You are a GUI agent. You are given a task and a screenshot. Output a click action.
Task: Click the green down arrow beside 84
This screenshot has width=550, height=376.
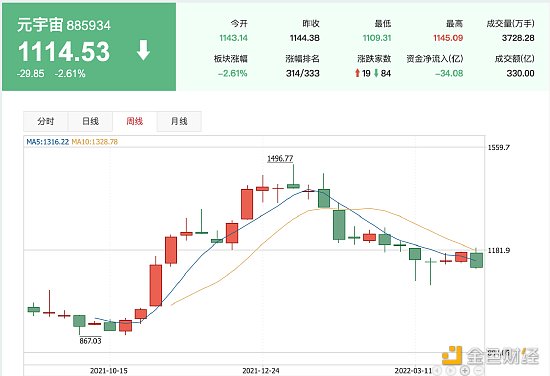pyautogui.click(x=376, y=73)
